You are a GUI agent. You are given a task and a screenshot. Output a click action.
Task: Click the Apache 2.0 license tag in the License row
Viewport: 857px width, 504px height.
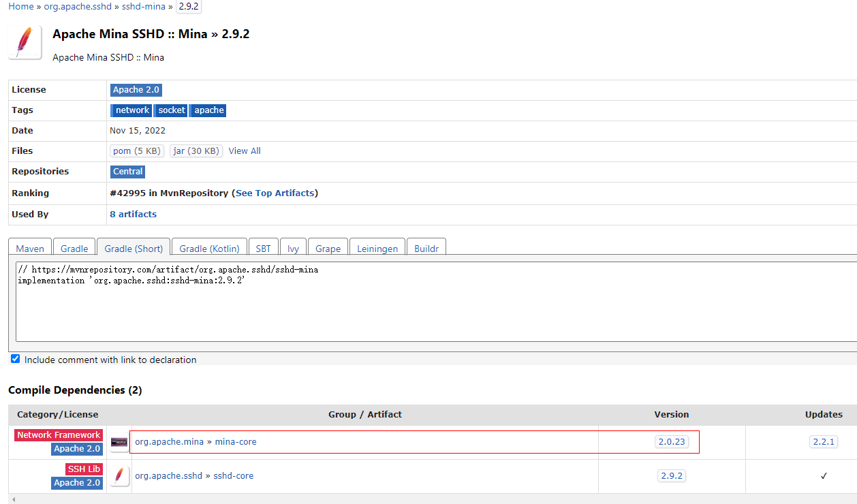[x=136, y=90]
